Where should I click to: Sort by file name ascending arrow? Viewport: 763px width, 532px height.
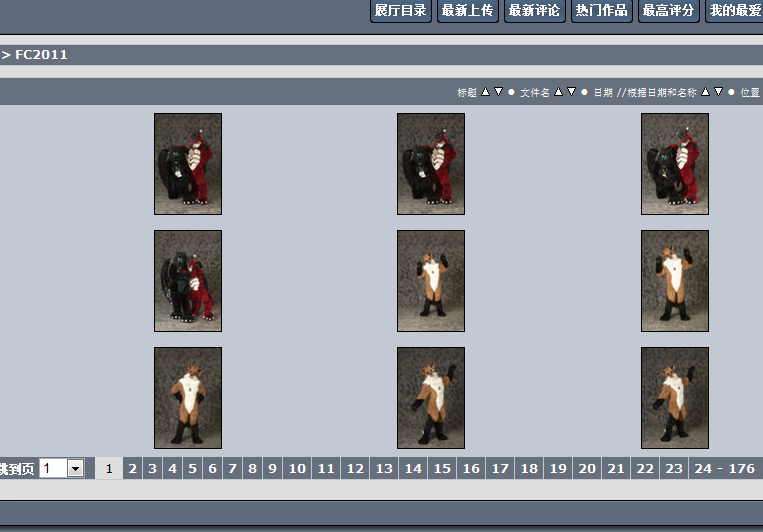point(559,92)
